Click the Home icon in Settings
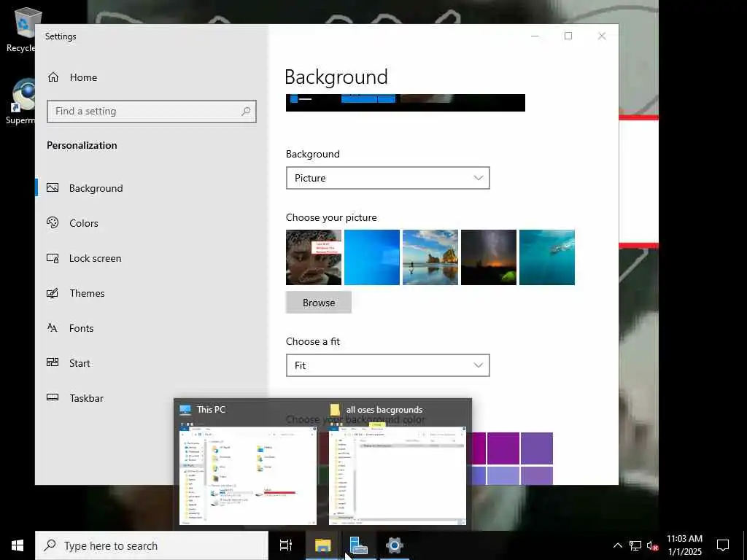747x560 pixels. 53,77
